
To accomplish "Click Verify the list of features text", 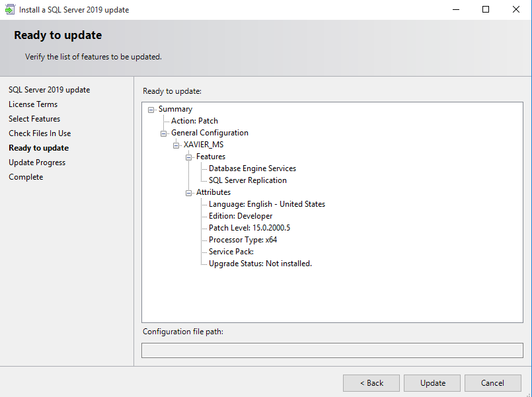I will point(93,57).
